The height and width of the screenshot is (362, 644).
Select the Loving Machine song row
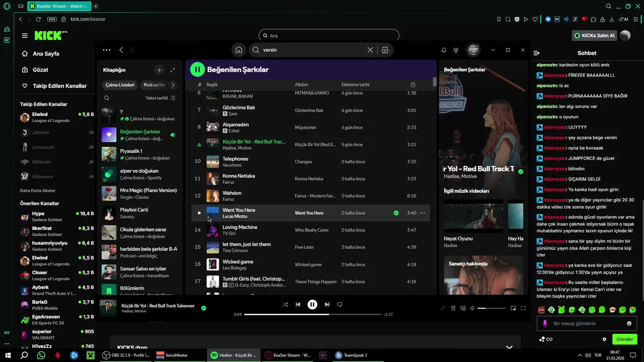click(x=311, y=230)
